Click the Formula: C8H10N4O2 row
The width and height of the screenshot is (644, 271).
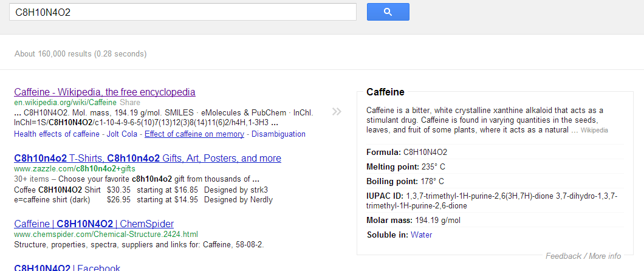tap(495, 152)
